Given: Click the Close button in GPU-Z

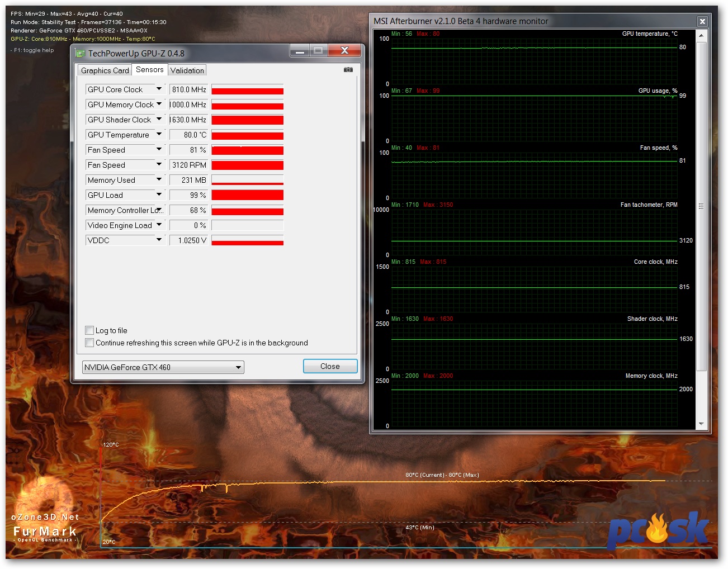Looking at the screenshot, I should pos(330,366).
